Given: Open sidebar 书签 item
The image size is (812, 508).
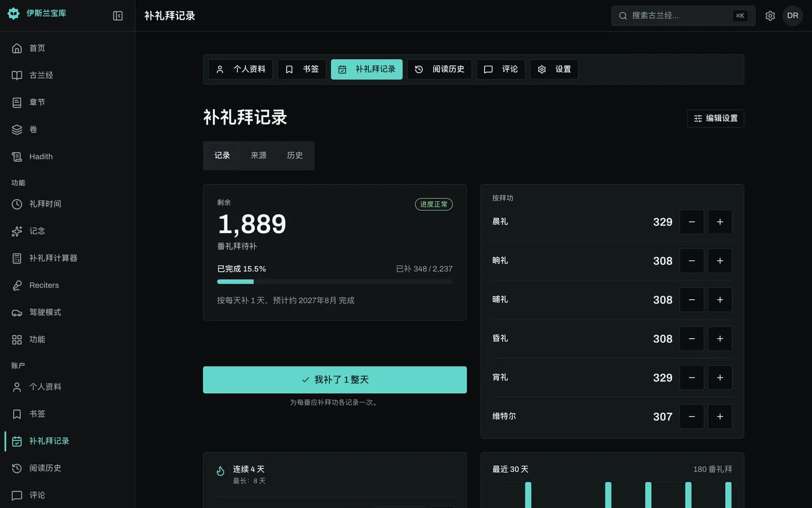Looking at the screenshot, I should pyautogui.click(x=67, y=414).
